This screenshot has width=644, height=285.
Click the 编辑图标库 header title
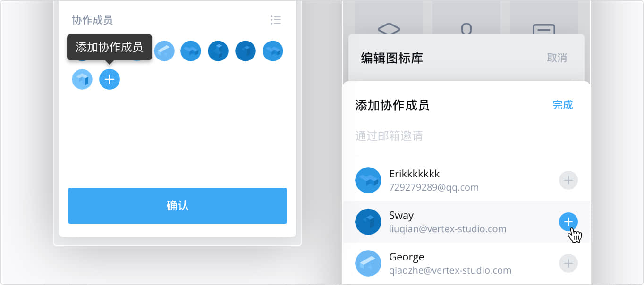point(392,58)
